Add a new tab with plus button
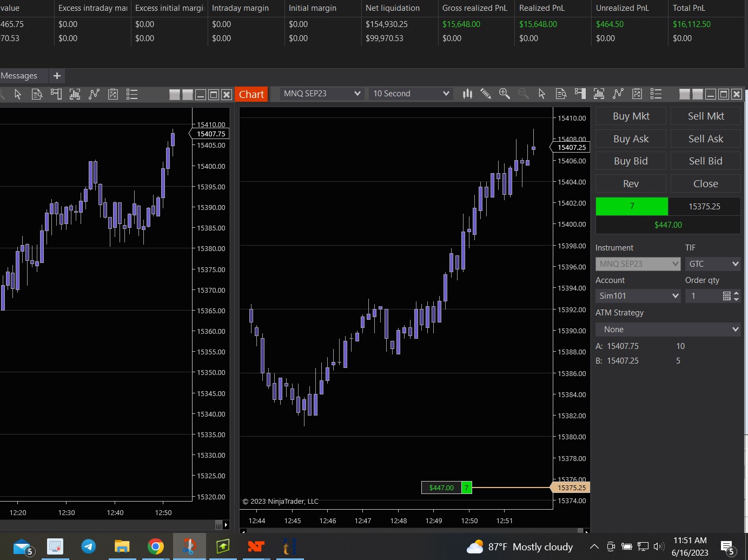This screenshot has height=560, width=748. [x=57, y=76]
